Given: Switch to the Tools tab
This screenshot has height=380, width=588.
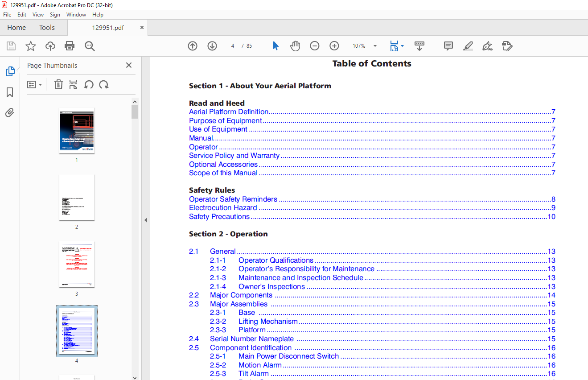Looking at the screenshot, I should tap(47, 27).
